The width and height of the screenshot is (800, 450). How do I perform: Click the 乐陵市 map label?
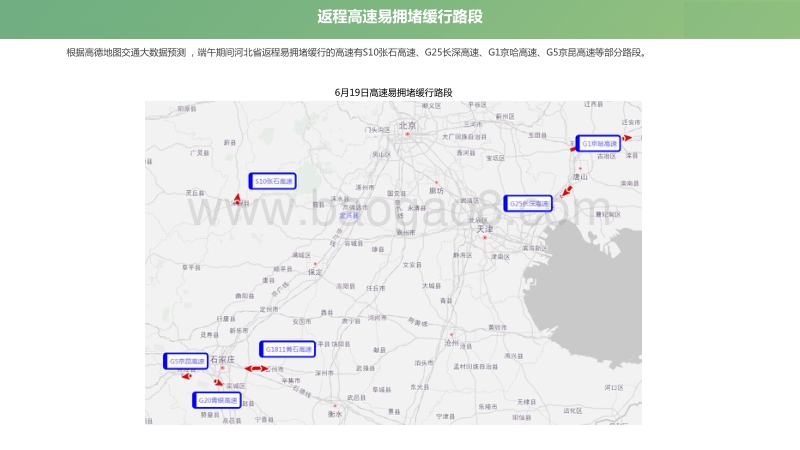[x=488, y=407]
